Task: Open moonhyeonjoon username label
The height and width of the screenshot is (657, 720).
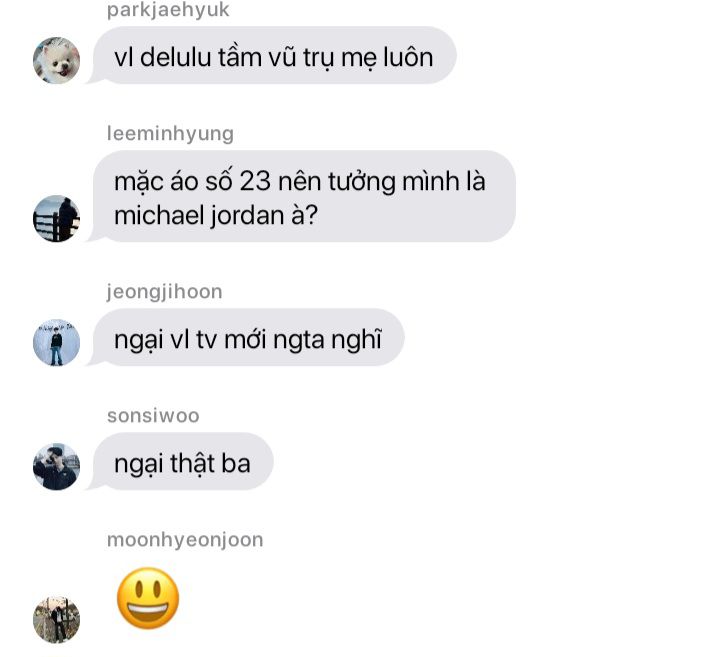Action: (185, 540)
